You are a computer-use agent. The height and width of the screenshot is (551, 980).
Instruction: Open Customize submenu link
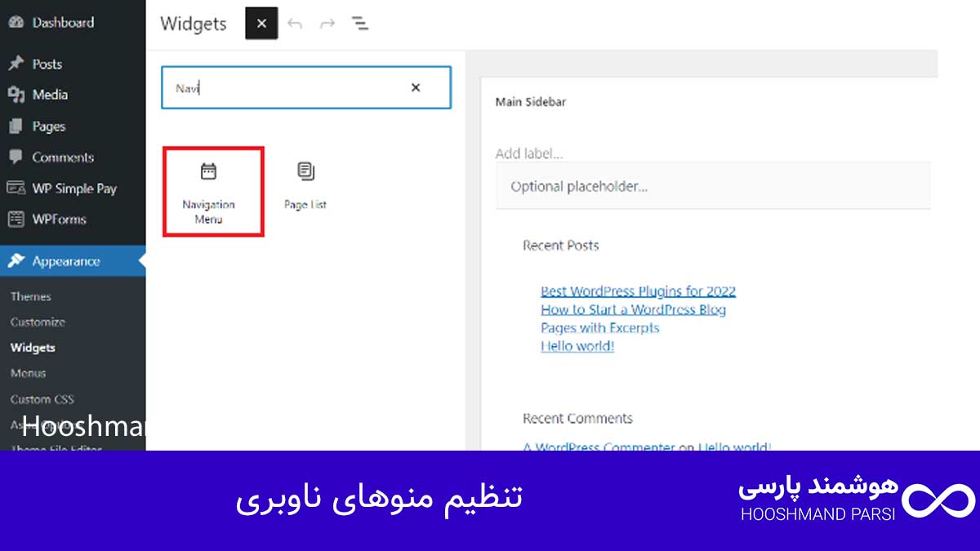[38, 322]
